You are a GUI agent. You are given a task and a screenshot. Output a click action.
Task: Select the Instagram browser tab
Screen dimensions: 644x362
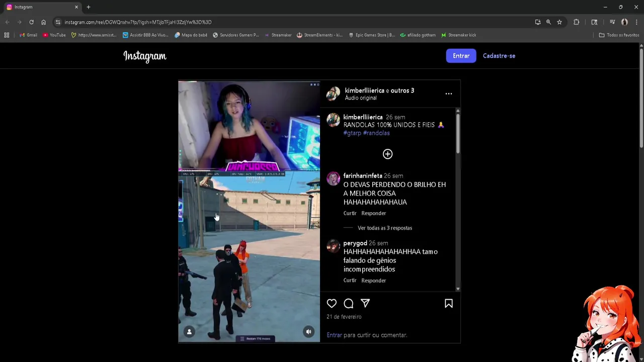[41, 7]
